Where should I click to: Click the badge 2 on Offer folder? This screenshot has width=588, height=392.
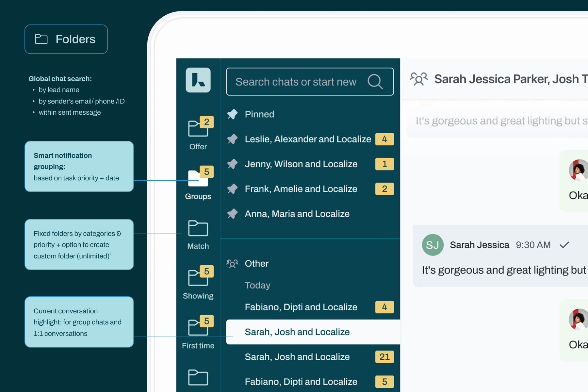tap(206, 122)
